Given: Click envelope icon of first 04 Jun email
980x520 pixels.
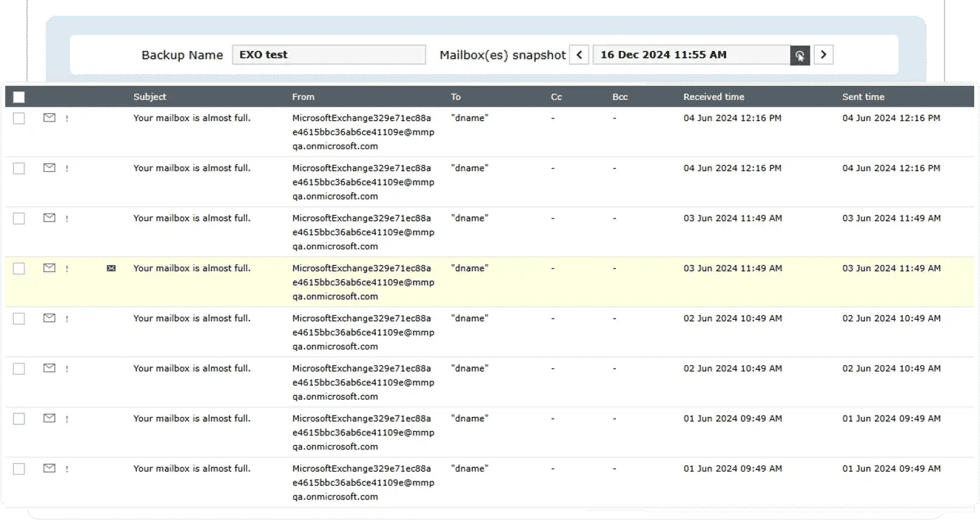Looking at the screenshot, I should (x=49, y=118).
